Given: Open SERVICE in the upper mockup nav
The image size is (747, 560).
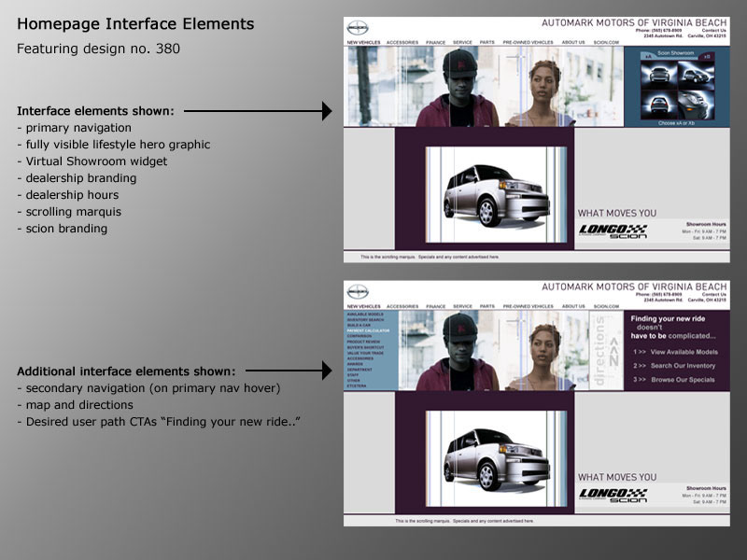Looking at the screenshot, I should coord(462,42).
